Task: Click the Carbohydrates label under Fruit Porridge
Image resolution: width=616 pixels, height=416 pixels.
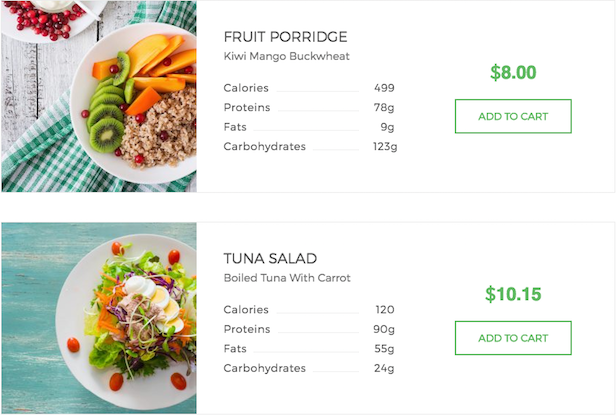Action: (265, 147)
